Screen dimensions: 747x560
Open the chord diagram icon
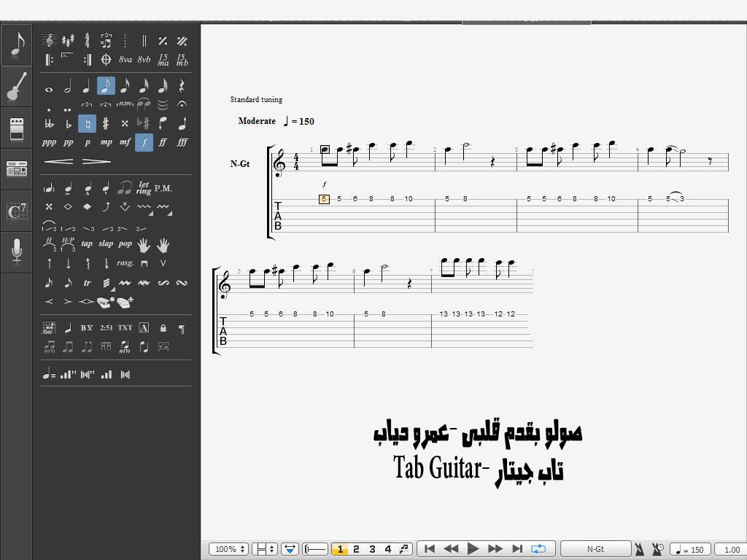[49, 328]
